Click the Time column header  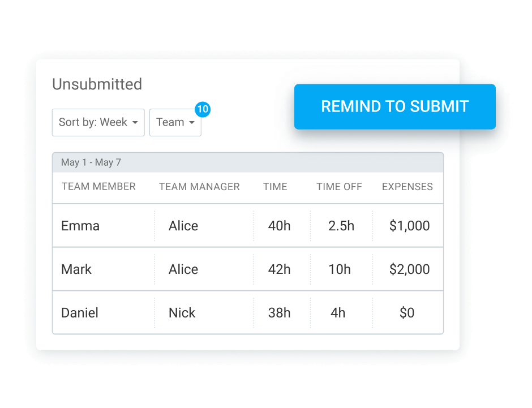[275, 187]
